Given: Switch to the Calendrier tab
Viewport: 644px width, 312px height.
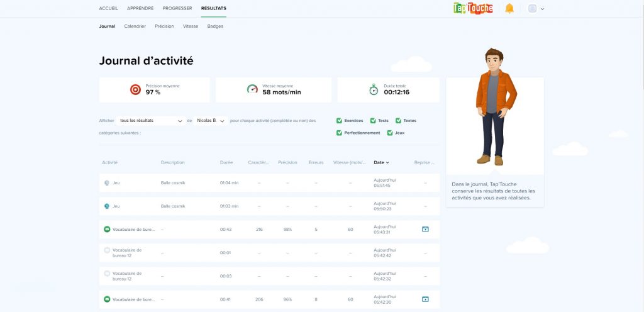Looking at the screenshot, I should point(135,26).
